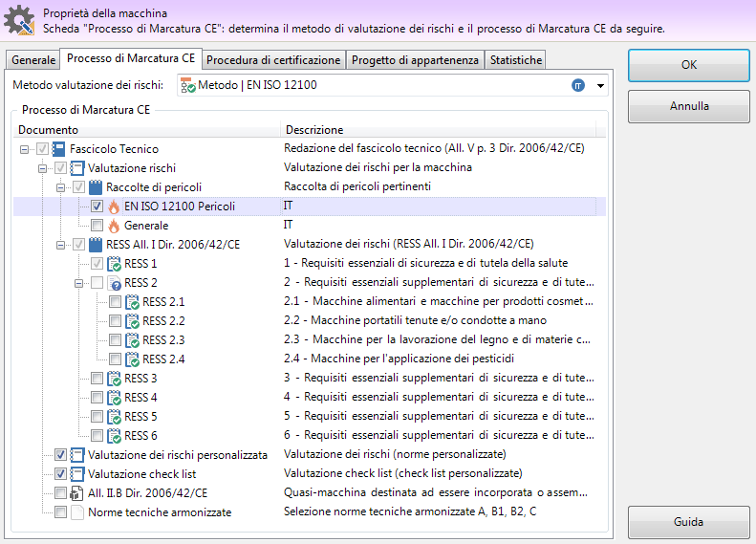The width and height of the screenshot is (756, 544).
Task: Click the Descrizione column header
Action: coord(314,130)
